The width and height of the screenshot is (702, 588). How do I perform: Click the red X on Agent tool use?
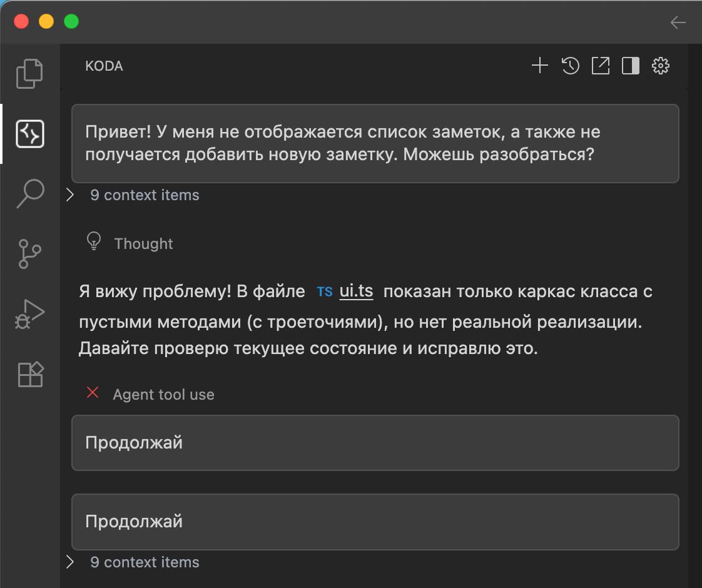tap(93, 393)
